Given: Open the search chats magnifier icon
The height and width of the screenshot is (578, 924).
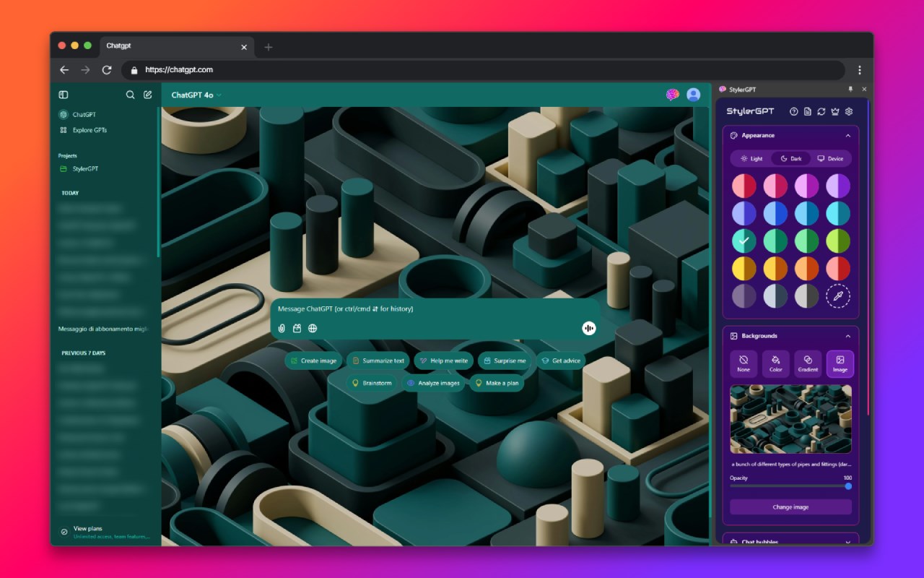Looking at the screenshot, I should [x=130, y=95].
